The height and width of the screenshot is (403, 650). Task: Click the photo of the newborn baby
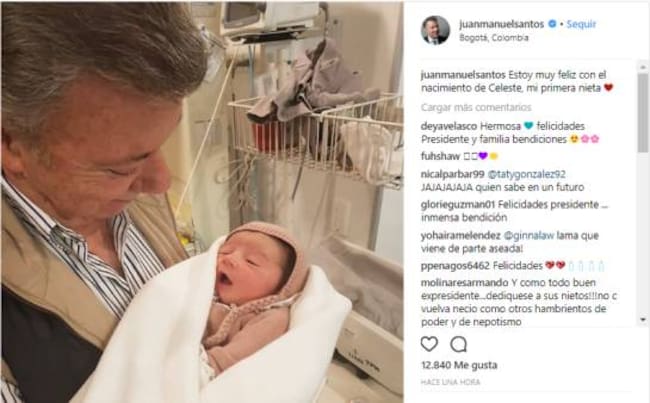(x=202, y=202)
